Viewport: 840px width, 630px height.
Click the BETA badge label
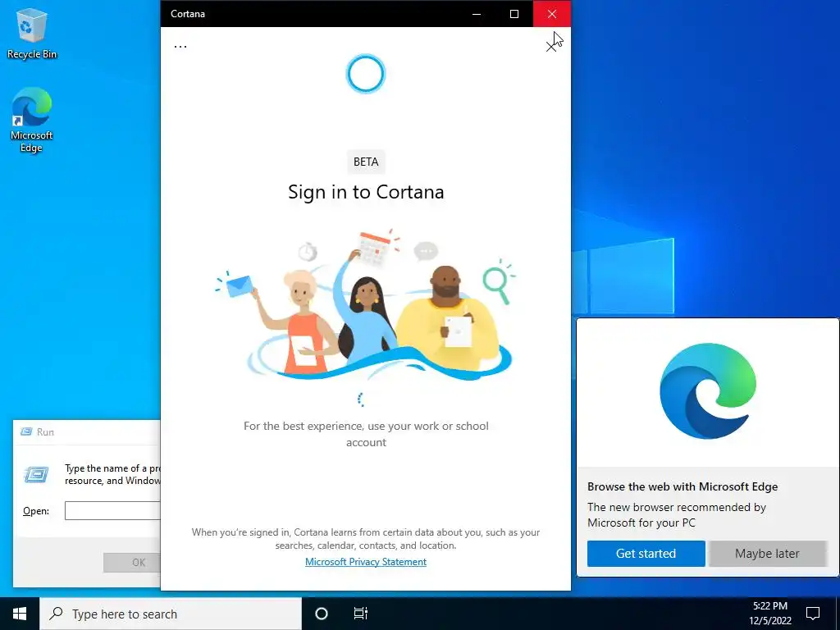pos(366,162)
